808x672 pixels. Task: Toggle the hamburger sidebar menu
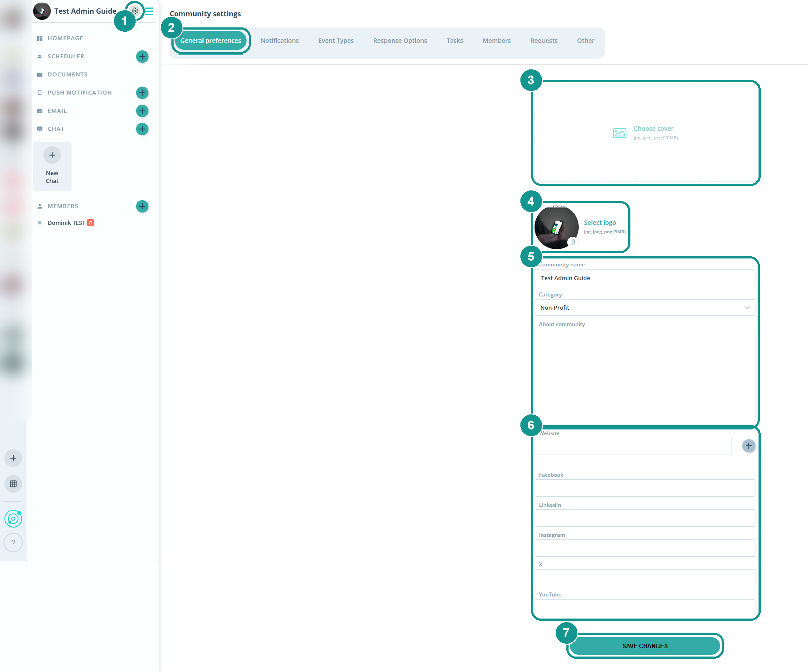tap(149, 11)
